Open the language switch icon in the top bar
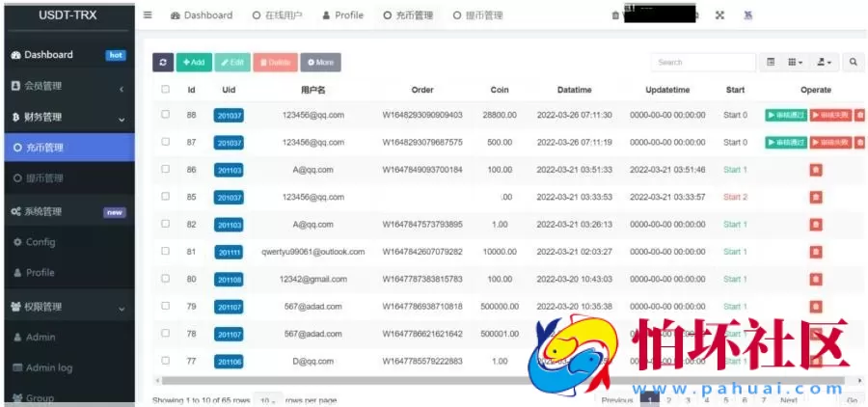The image size is (868, 407). pos(747,15)
